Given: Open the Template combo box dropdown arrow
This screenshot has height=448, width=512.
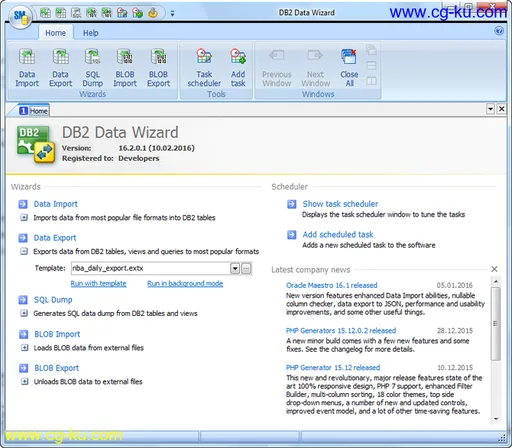Looking at the screenshot, I should point(235,268).
